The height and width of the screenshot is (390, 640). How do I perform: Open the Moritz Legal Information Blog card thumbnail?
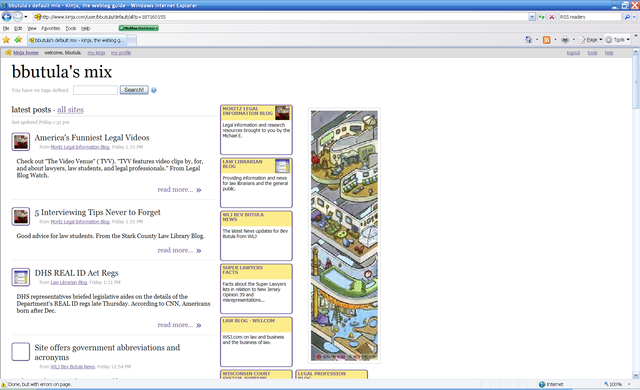point(282,113)
